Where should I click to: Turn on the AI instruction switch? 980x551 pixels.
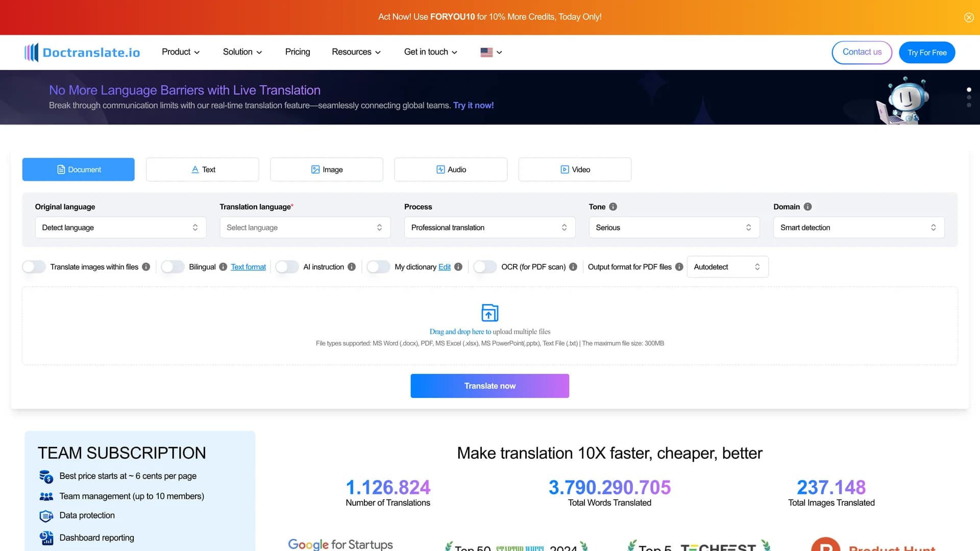287,267
